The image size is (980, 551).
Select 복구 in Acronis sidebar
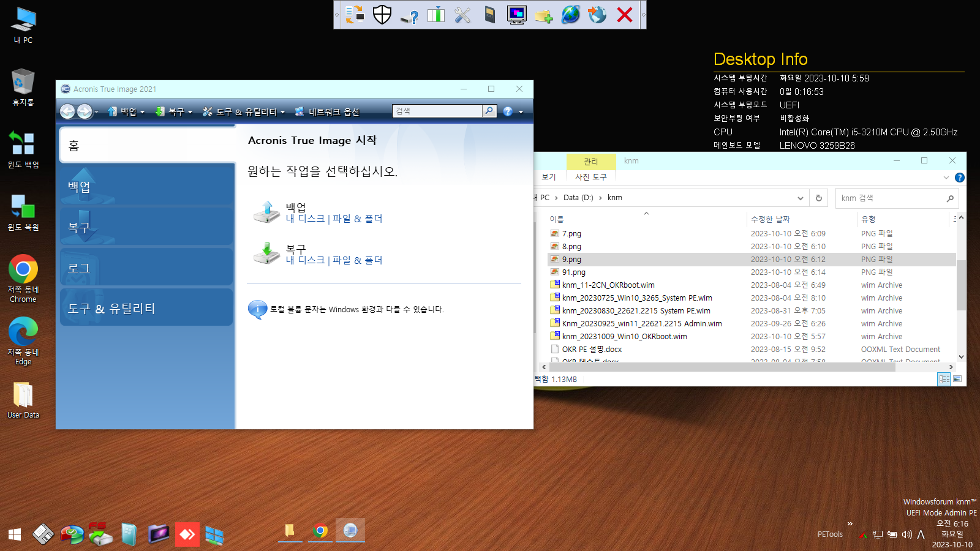147,227
